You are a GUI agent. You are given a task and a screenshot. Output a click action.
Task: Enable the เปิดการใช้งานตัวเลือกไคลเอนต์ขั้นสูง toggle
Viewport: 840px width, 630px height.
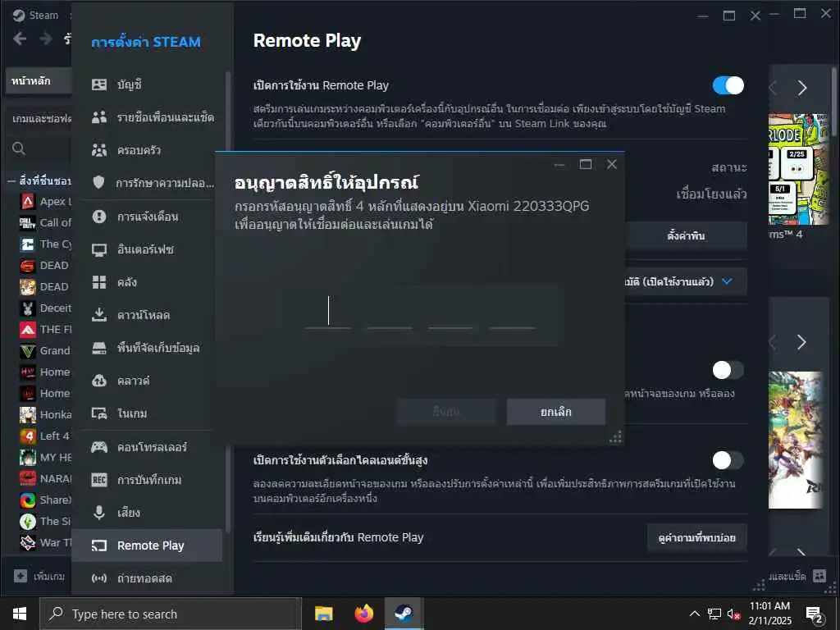(728, 460)
